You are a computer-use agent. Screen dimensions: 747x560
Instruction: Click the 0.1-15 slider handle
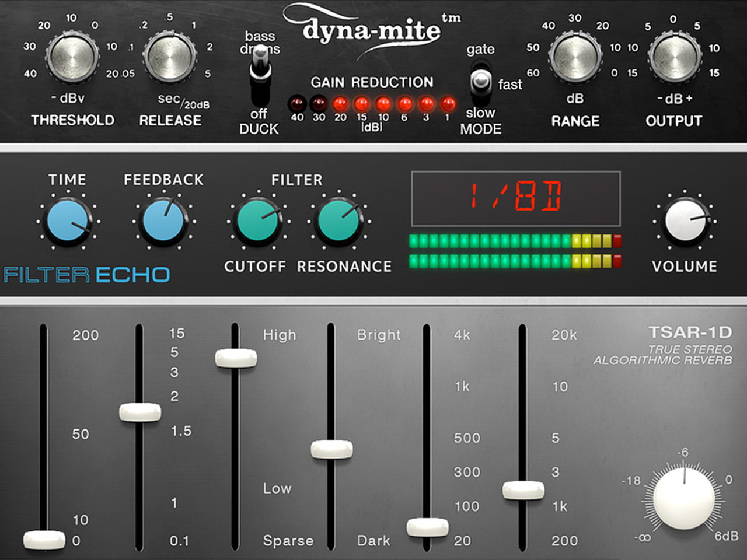point(140,412)
